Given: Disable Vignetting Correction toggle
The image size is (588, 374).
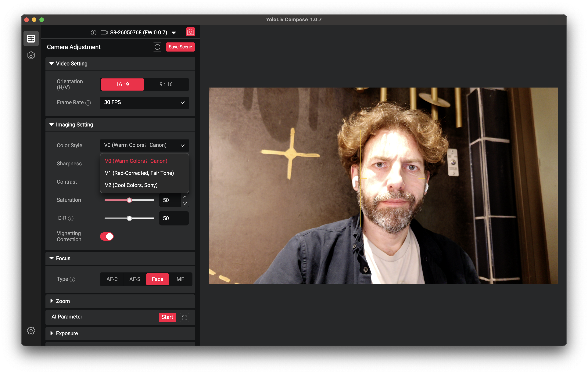Looking at the screenshot, I should click(107, 236).
